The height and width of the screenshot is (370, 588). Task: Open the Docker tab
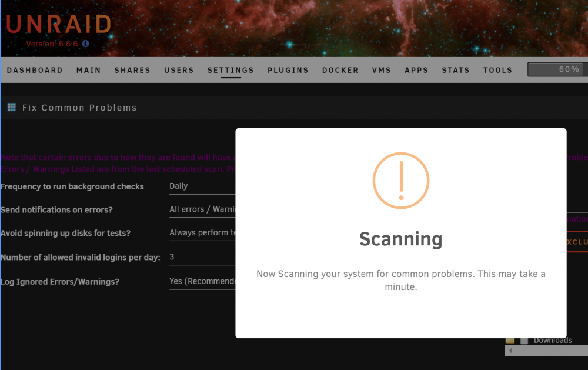pos(340,70)
